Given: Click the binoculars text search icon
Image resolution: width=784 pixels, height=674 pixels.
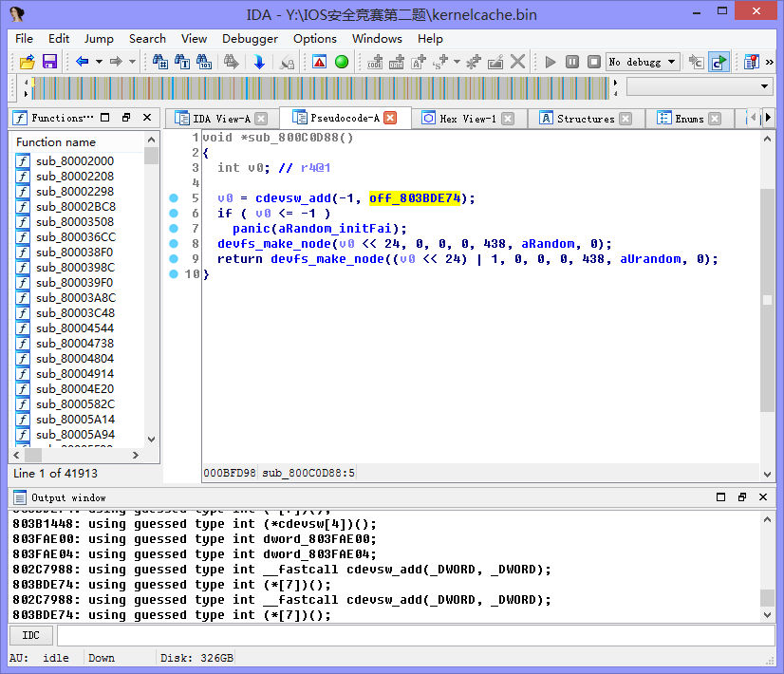Looking at the screenshot, I should tap(182, 62).
